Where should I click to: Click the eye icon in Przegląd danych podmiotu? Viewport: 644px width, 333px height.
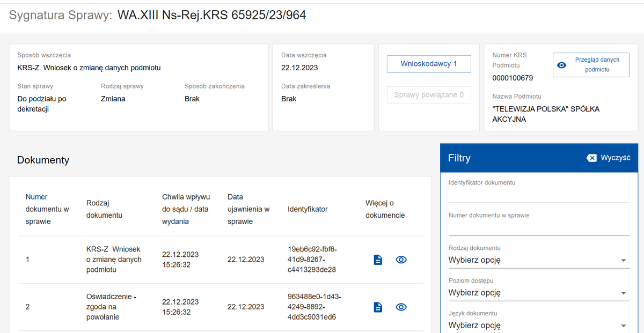562,65
